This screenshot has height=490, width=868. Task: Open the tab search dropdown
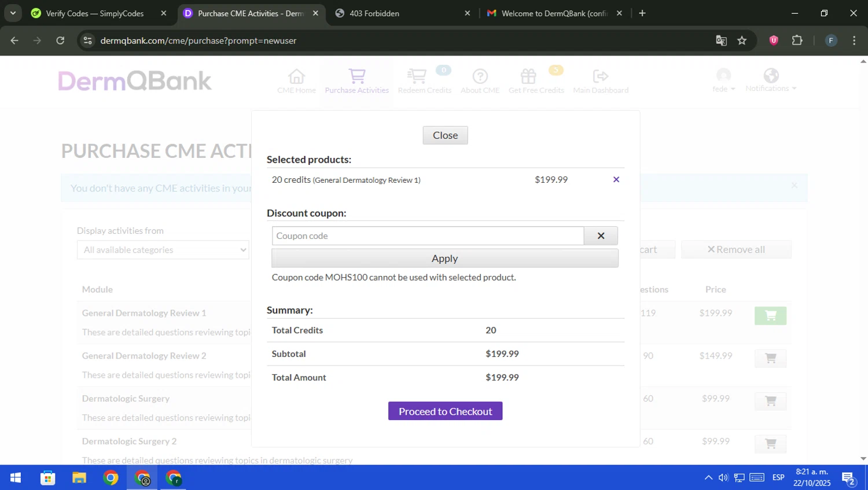[13, 13]
